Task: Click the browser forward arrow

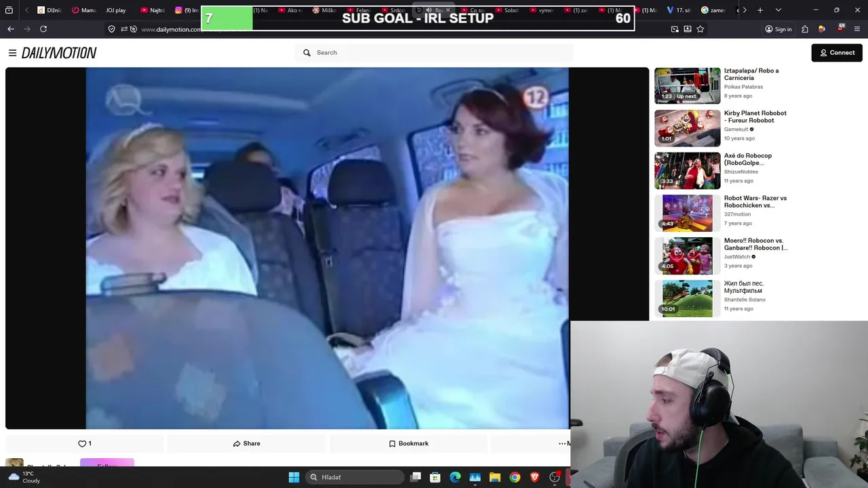Action: [x=27, y=29]
